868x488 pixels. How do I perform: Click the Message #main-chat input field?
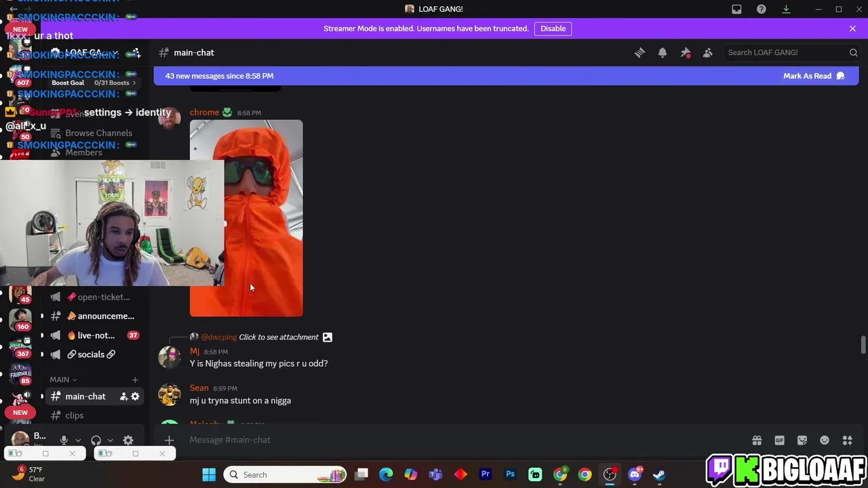461,440
